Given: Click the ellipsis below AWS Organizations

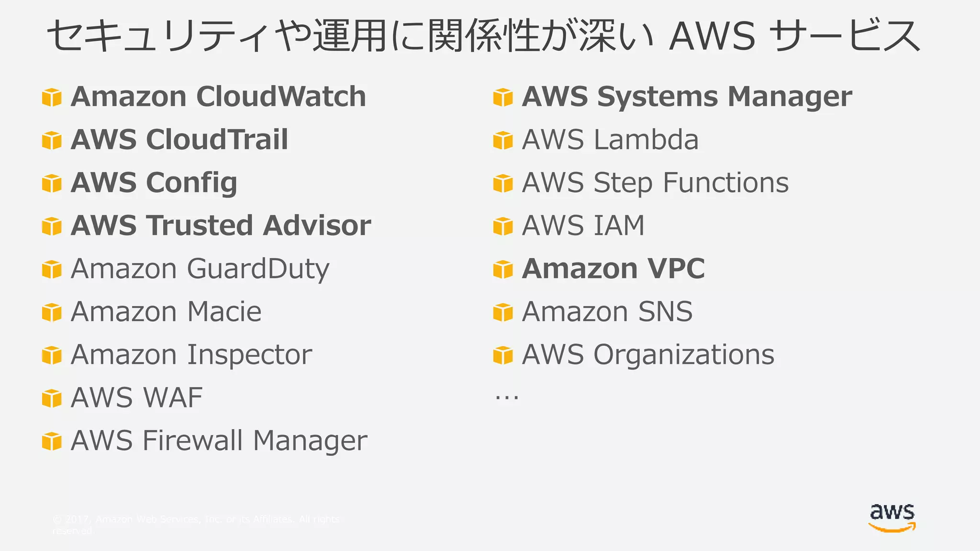Looking at the screenshot, I should click(507, 397).
